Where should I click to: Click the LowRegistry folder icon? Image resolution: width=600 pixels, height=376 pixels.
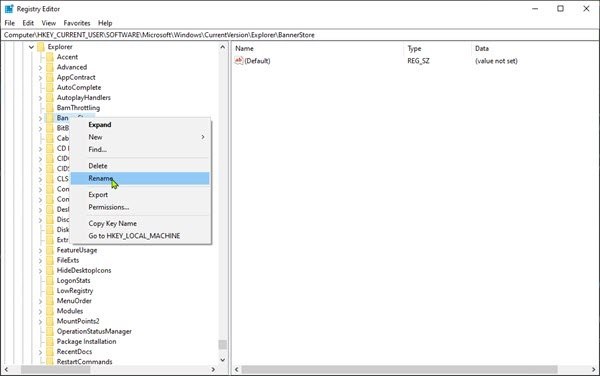[x=50, y=291]
